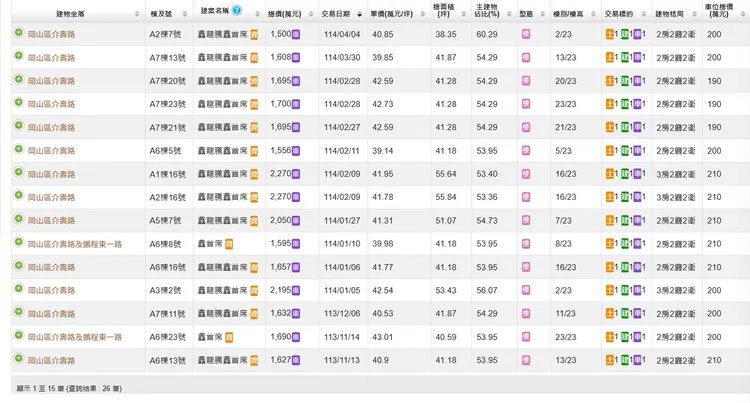
Task: Click purple icon beside price 1,608
Action: point(296,57)
